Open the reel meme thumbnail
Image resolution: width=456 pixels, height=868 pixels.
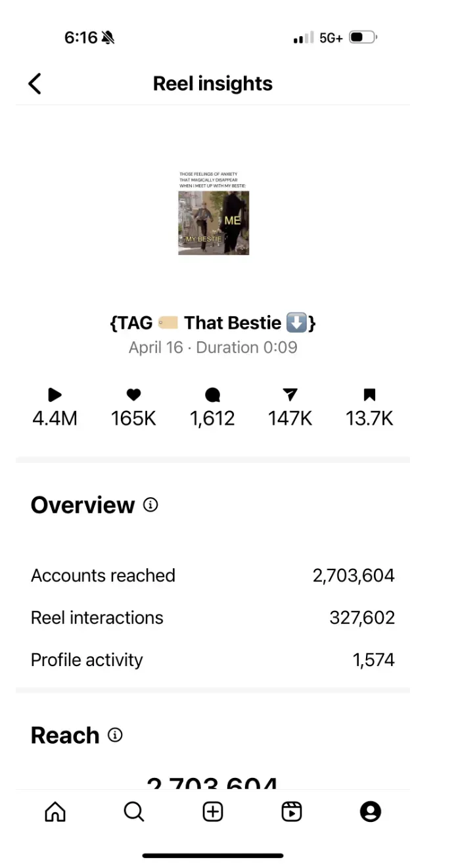click(214, 214)
